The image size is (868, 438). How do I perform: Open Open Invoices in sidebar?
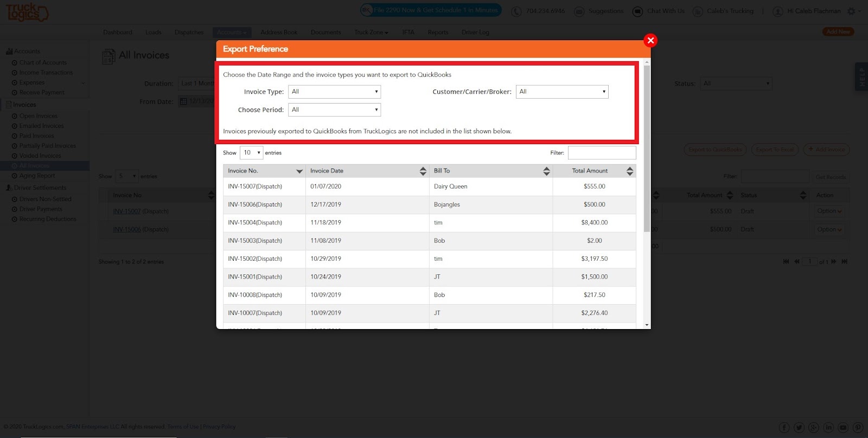[x=38, y=116]
